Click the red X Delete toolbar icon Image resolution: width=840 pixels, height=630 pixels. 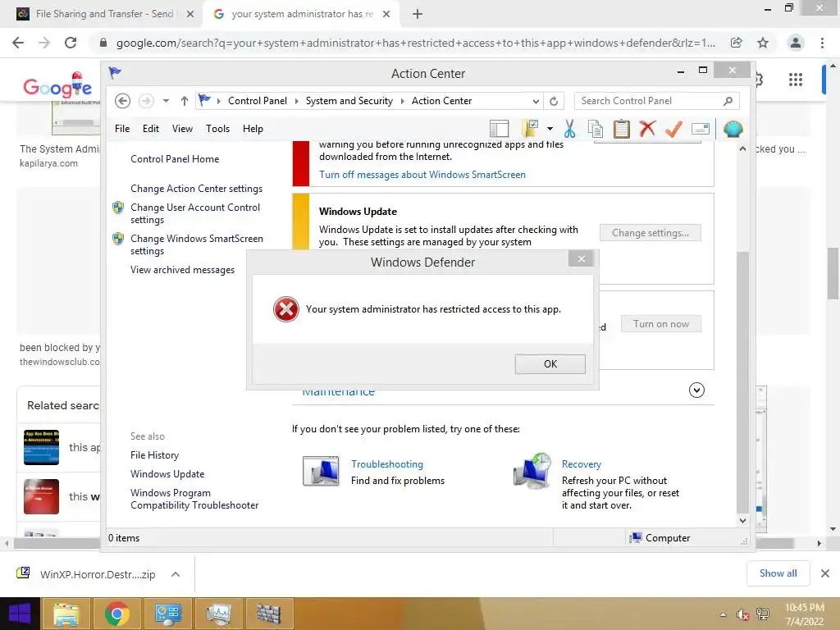click(x=647, y=129)
